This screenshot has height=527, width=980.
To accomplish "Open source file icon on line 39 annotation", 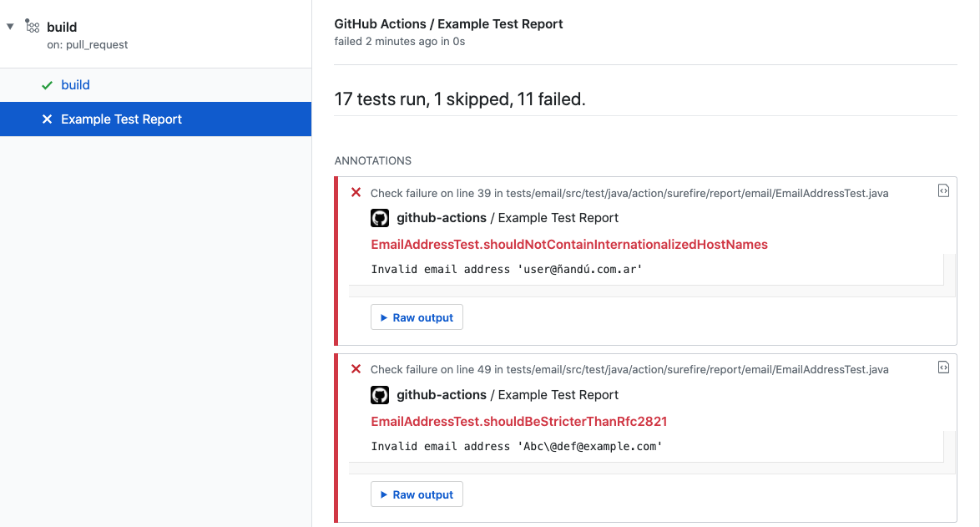I will click(x=943, y=190).
